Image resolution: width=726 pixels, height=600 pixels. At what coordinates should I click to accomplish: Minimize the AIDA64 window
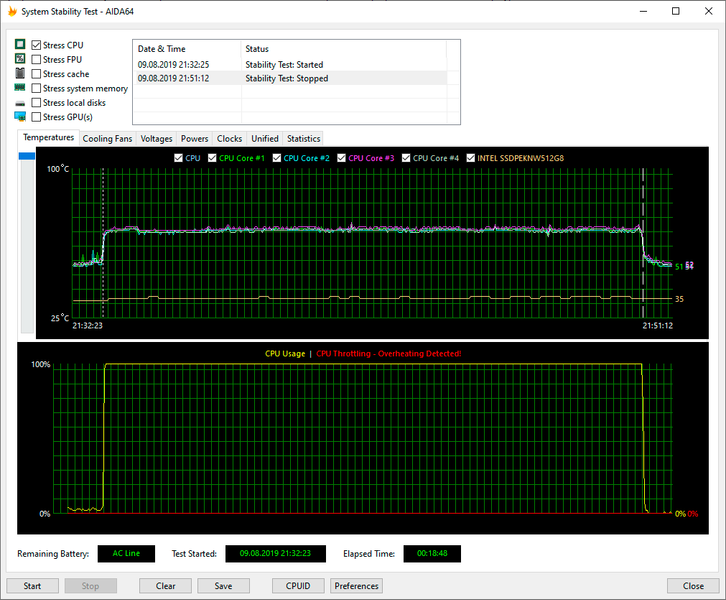643,11
